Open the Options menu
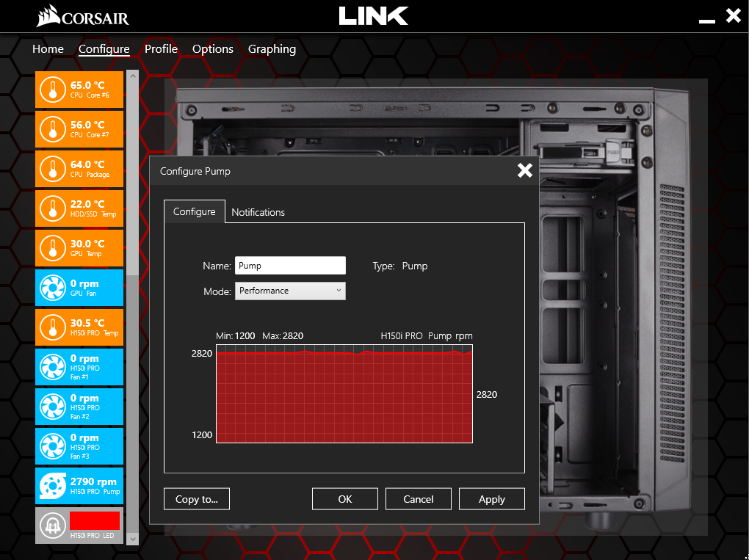 coord(212,49)
